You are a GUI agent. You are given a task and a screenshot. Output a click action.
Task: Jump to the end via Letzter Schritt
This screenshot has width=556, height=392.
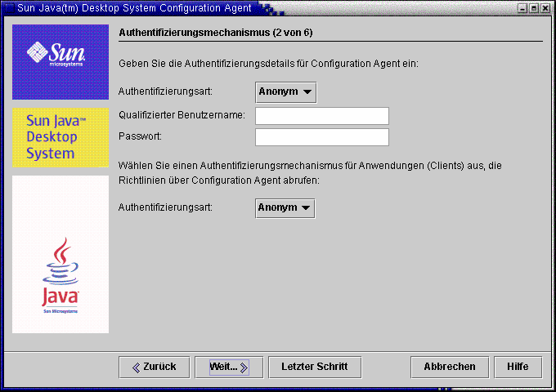click(x=315, y=367)
